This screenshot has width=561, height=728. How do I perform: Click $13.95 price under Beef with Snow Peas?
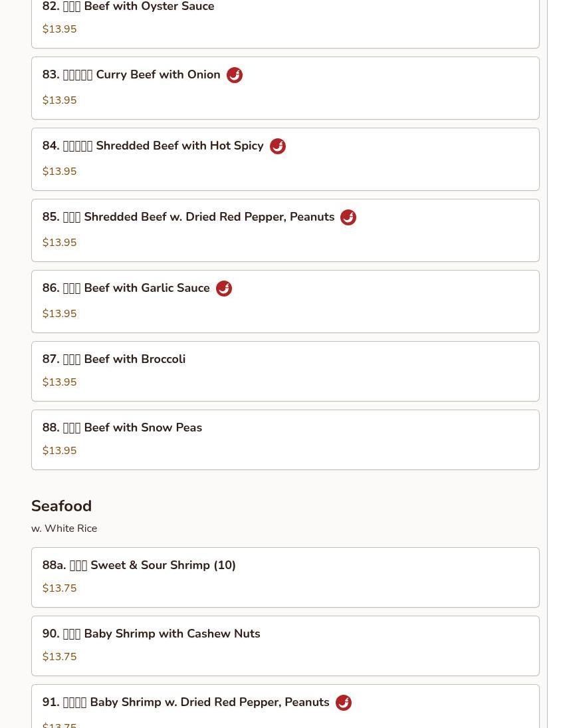coord(59,450)
